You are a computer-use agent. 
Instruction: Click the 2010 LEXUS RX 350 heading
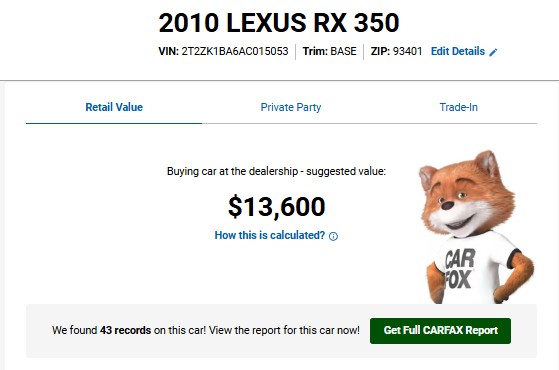279,23
